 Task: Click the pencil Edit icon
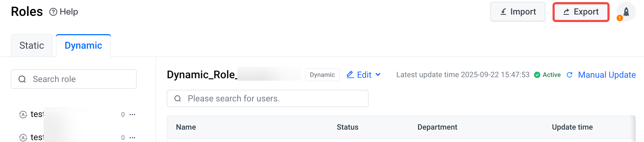350,74
